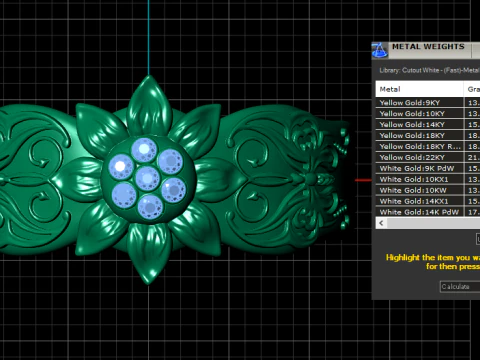Select the White Gold:14K PdW row
This screenshot has width=480, height=360.
pos(428,212)
